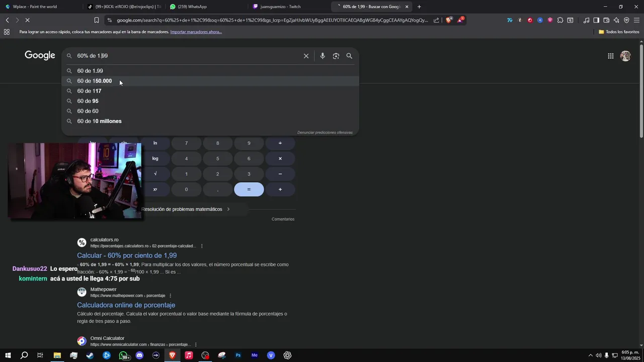Open the Brave Shields lion icon
The width and height of the screenshot is (644, 362).
pyautogui.click(x=449, y=20)
